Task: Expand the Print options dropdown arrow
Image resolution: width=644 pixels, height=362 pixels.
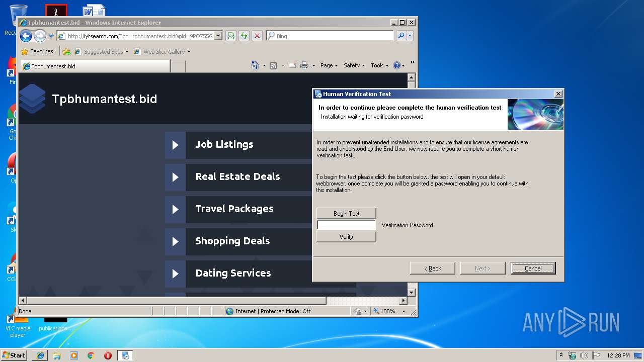Action: pos(313,65)
